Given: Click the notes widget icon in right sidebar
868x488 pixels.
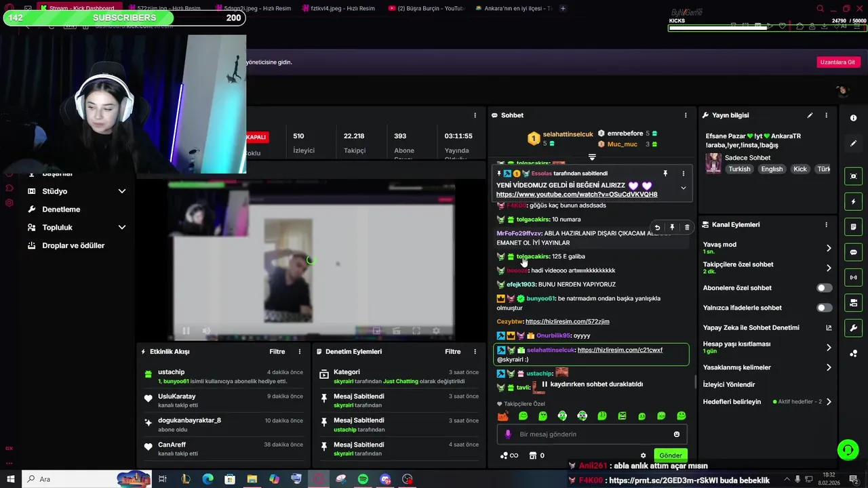Looking at the screenshot, I should pos(854,226).
